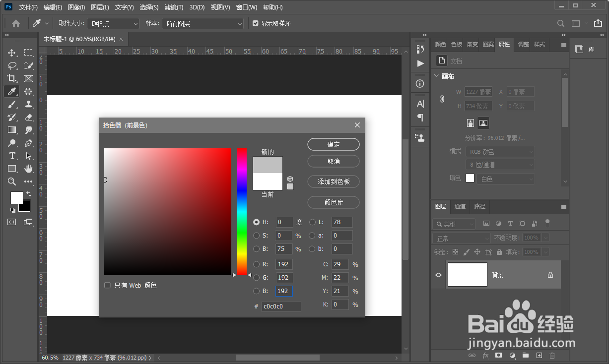Collapse the 画布 section
The image size is (609, 364).
[436, 76]
